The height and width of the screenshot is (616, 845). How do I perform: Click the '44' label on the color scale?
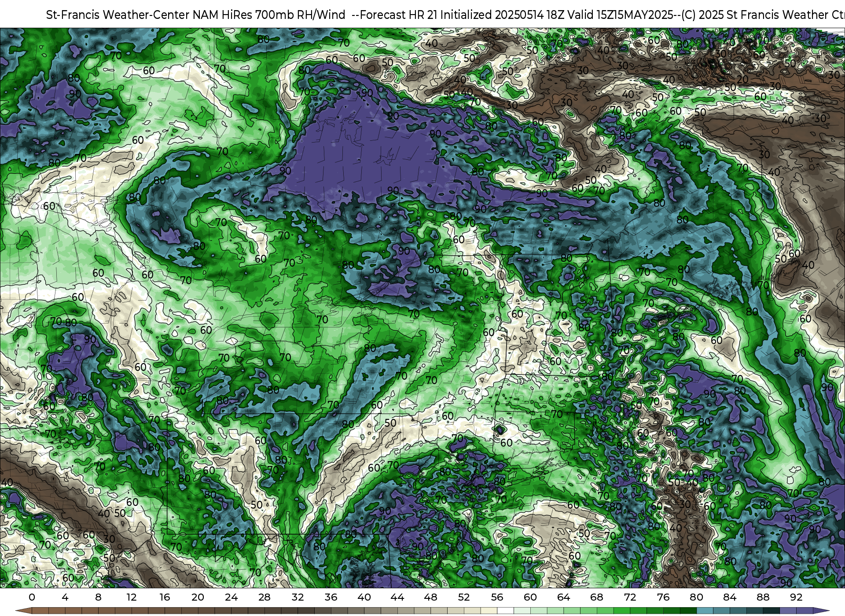(x=397, y=597)
